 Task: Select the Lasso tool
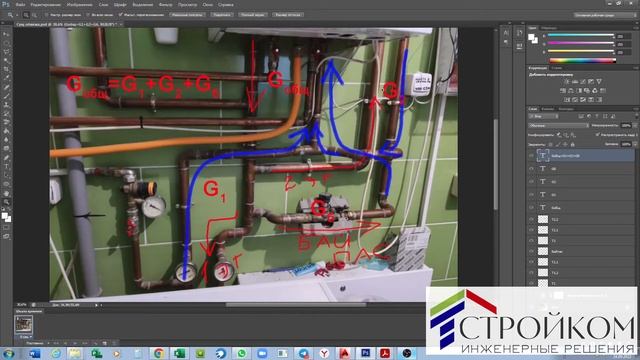(7, 52)
